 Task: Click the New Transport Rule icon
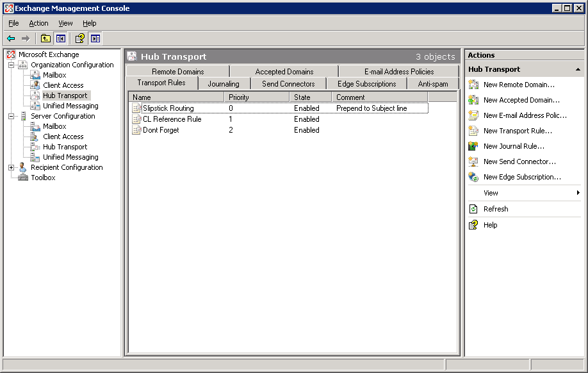(x=473, y=131)
